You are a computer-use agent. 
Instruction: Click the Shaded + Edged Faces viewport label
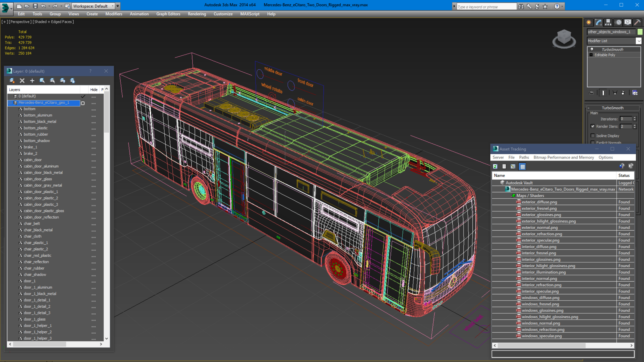pos(53,22)
